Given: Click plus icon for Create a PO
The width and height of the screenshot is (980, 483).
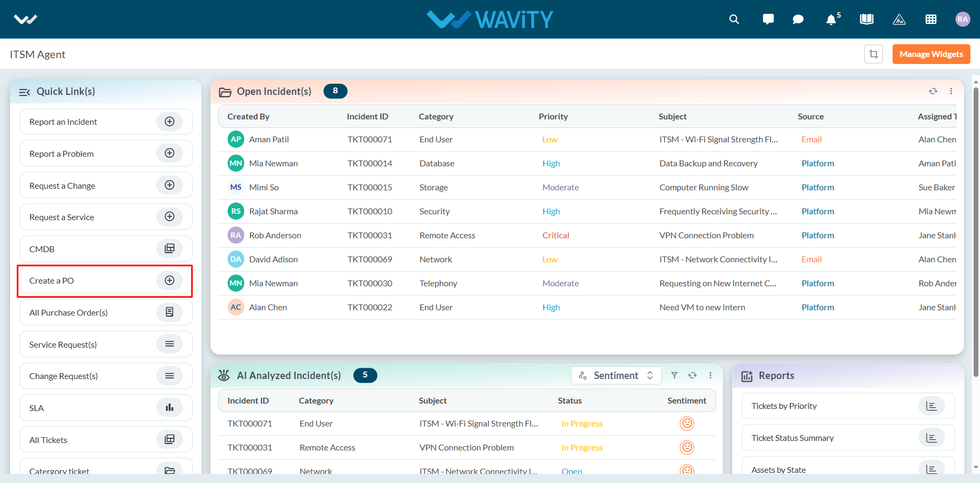Looking at the screenshot, I should (170, 280).
